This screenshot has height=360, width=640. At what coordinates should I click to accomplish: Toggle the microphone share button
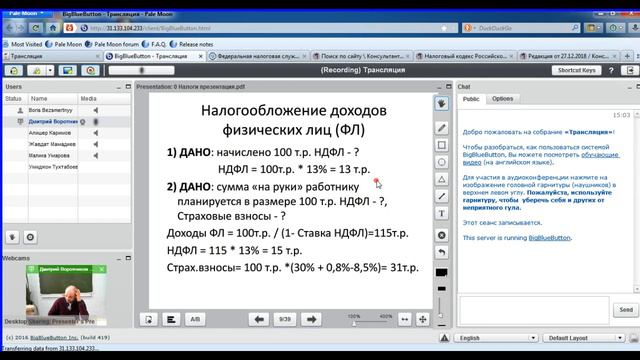click(x=36, y=71)
